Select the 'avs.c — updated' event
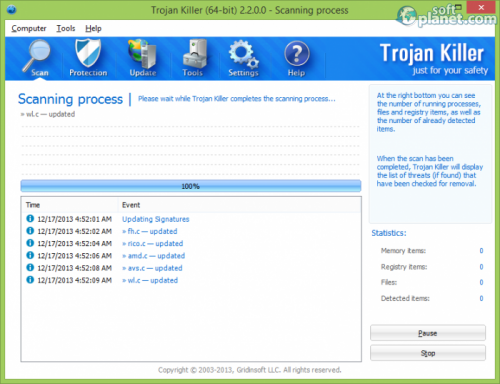This screenshot has width=500, height=384. click(152, 268)
